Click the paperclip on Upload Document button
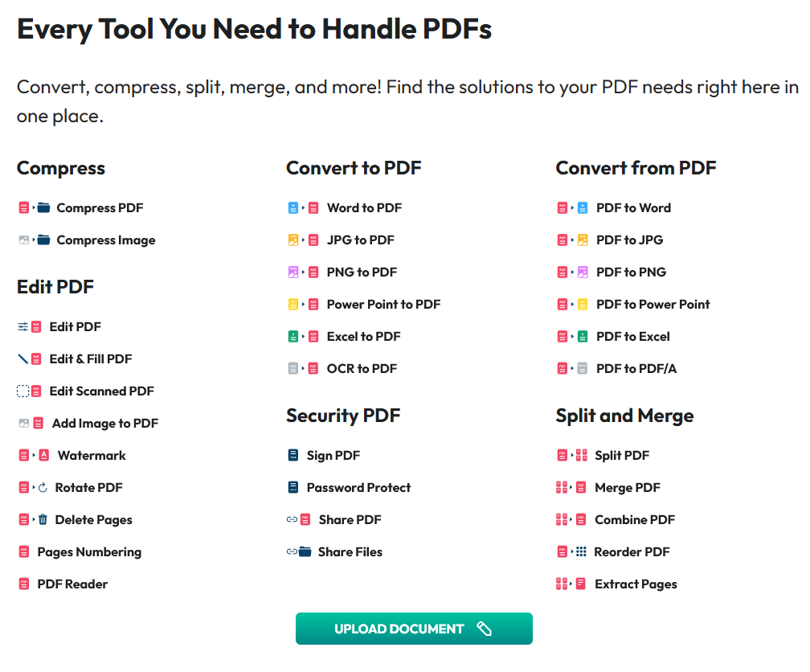The image size is (810, 672). click(x=485, y=628)
